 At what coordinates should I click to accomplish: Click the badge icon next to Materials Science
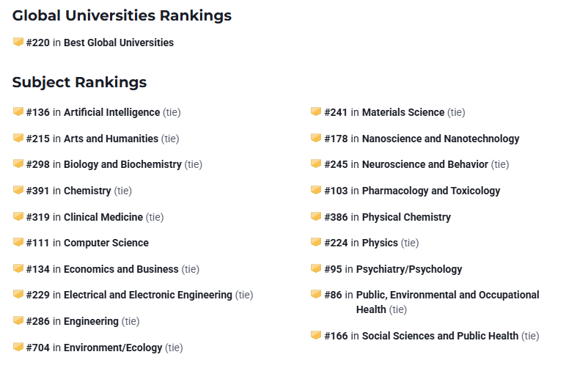[x=316, y=111]
